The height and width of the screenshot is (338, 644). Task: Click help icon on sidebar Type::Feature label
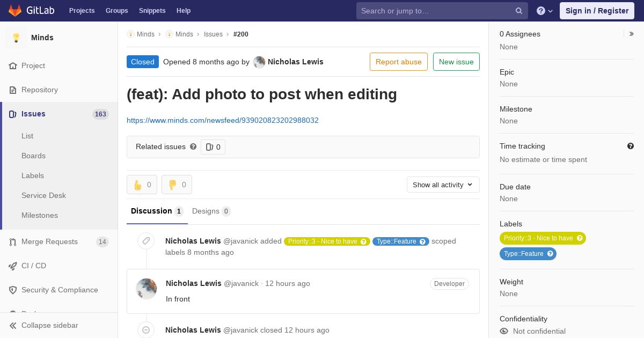pos(550,254)
